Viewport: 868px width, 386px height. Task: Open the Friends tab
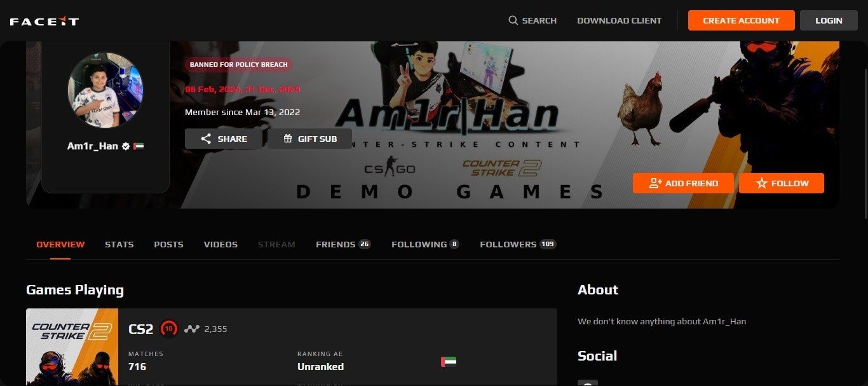343,244
